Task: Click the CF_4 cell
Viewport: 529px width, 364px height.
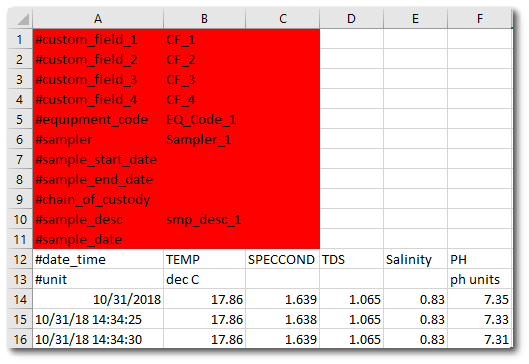Action: 204,99
